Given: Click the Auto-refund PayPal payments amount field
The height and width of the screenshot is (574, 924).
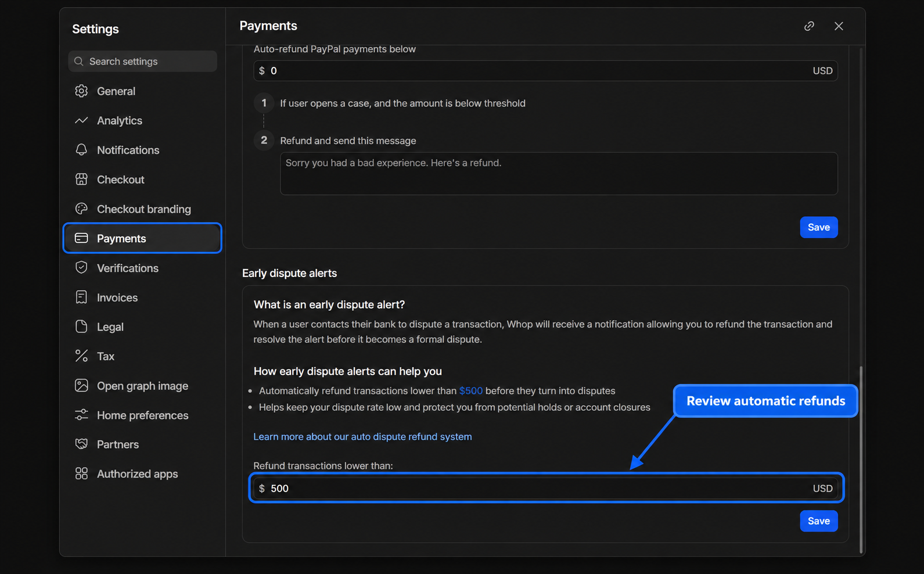Looking at the screenshot, I should tap(545, 71).
